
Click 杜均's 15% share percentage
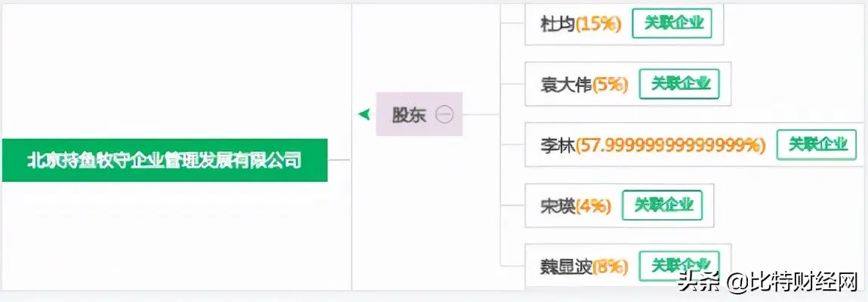(599, 24)
